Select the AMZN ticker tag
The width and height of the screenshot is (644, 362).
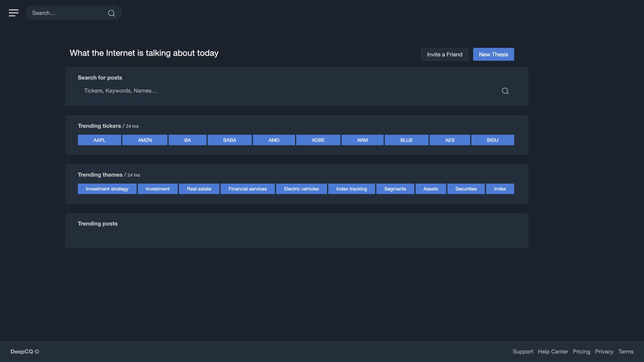point(145,140)
